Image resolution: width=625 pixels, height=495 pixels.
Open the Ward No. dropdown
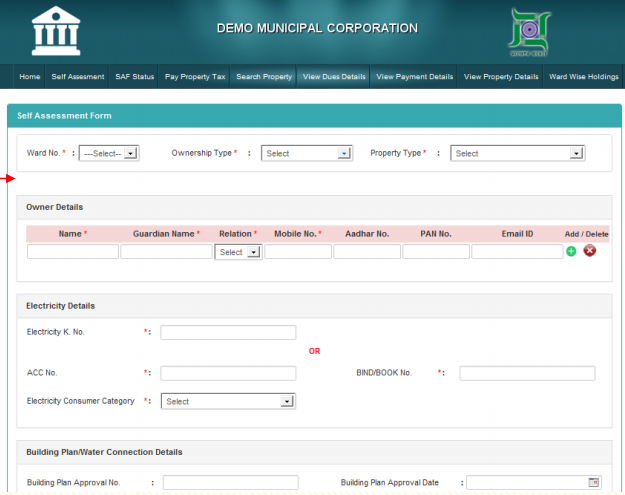point(109,153)
